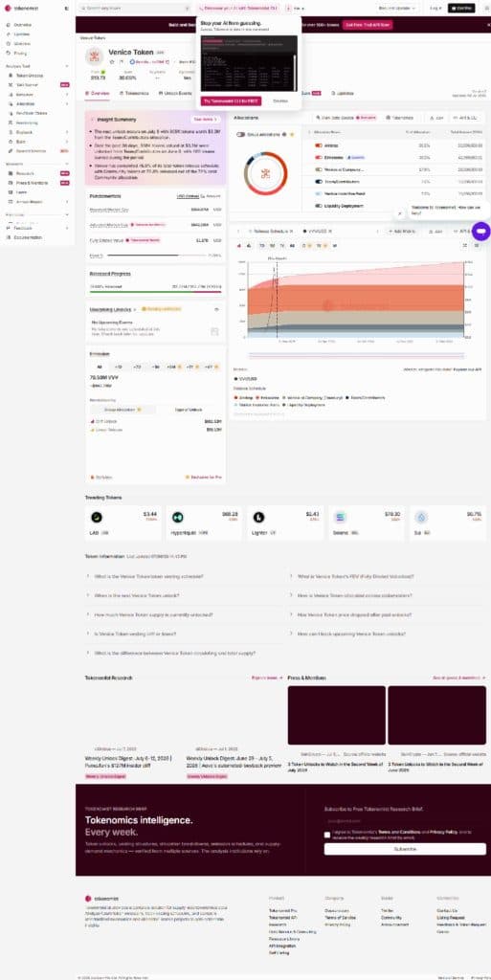
Task: Click the Sui trending token icon
Action: pyautogui.click(x=422, y=517)
